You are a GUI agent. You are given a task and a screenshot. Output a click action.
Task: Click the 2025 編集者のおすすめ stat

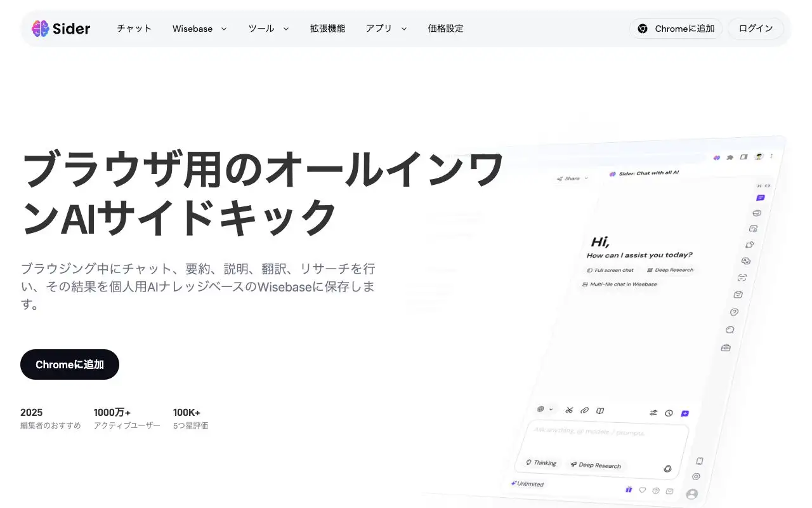(x=51, y=418)
